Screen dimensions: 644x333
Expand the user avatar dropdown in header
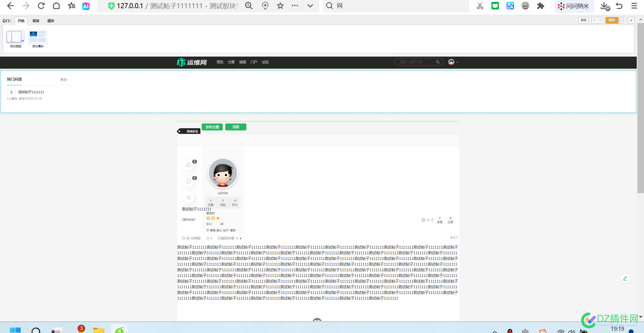pos(453,62)
